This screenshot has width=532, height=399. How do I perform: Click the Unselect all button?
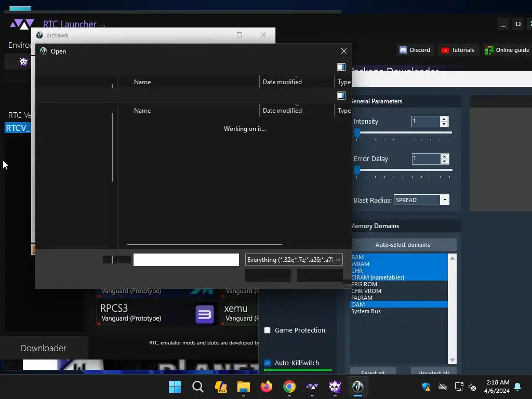[x=434, y=371]
